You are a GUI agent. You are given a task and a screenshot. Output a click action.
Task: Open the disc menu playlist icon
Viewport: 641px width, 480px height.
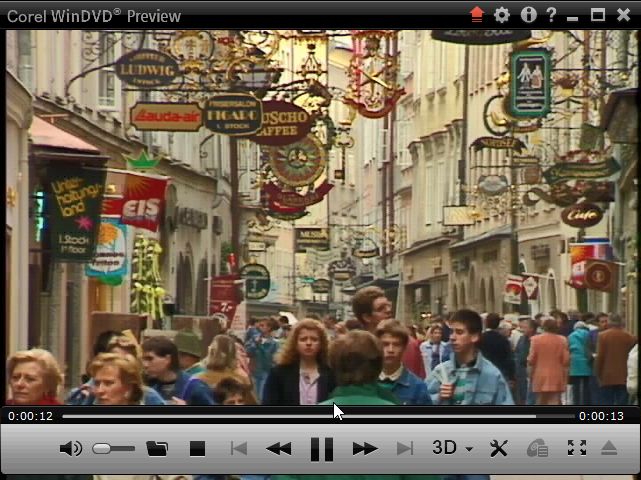(537, 449)
